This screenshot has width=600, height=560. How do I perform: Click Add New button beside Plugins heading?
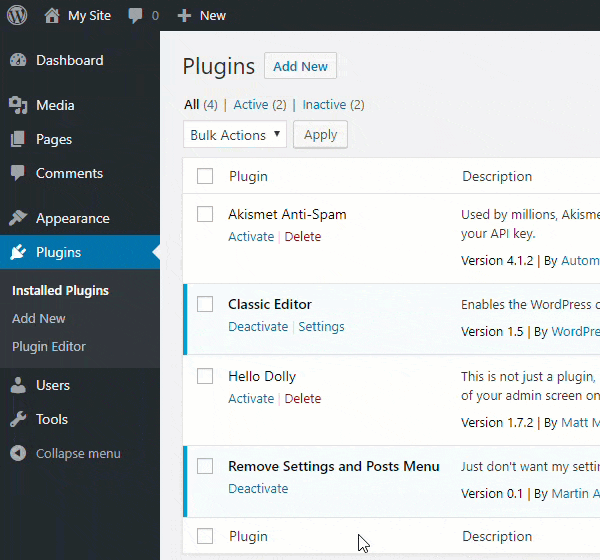(300, 66)
